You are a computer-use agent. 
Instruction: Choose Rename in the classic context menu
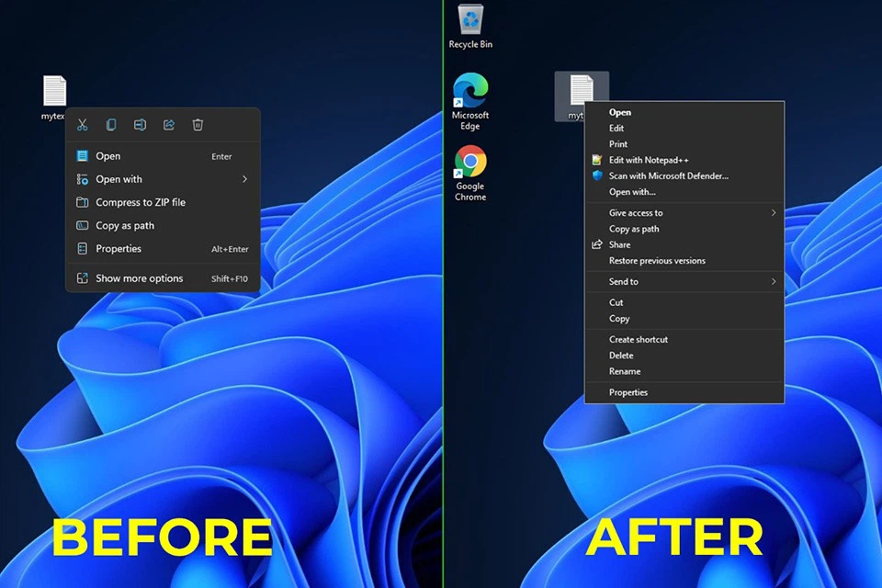tap(684, 371)
